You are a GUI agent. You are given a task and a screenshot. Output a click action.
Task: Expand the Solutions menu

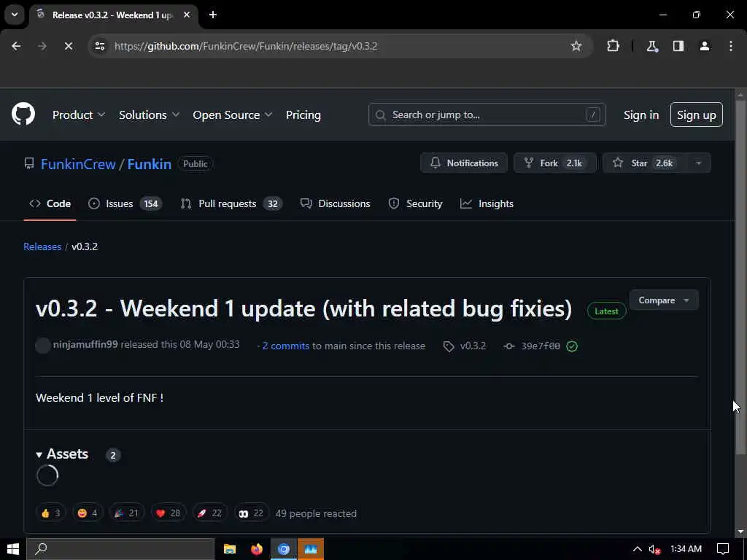[149, 114]
